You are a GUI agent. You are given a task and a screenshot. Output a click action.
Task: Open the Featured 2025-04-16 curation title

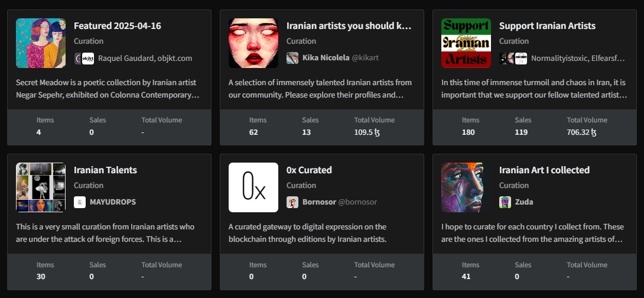(x=117, y=26)
